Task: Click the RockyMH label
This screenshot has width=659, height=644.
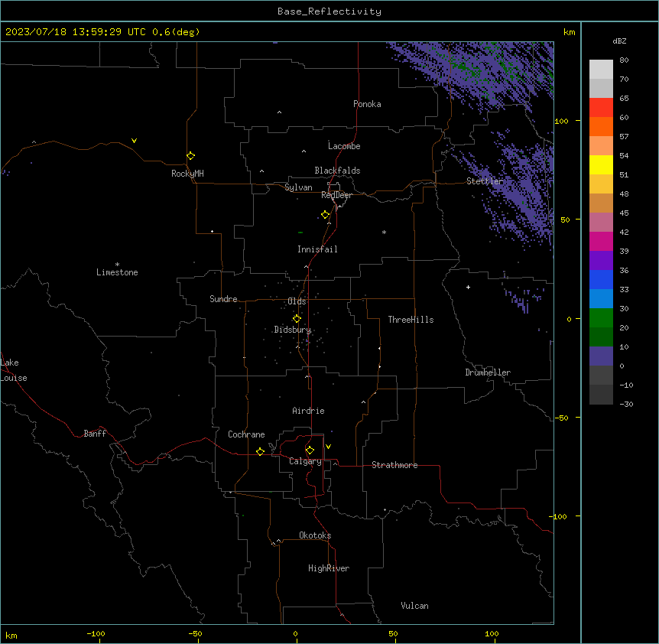Action: [187, 174]
